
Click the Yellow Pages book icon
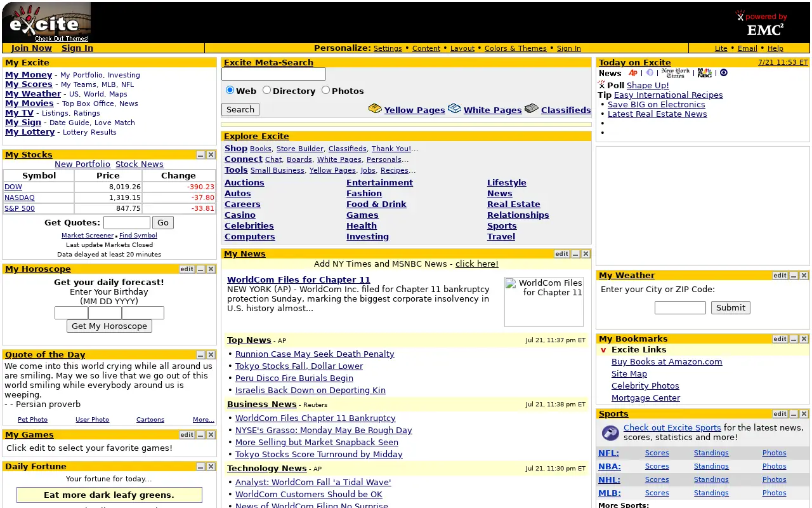pyautogui.click(x=375, y=109)
